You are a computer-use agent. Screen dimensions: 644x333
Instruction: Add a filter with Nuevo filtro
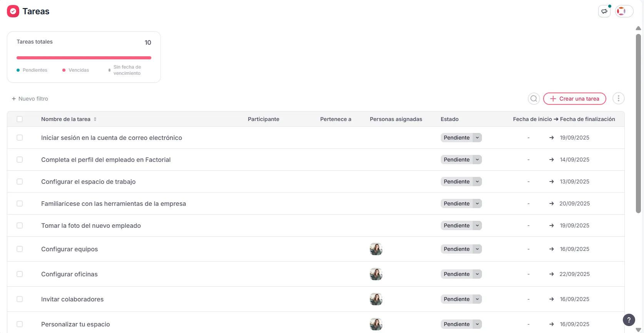(x=30, y=99)
